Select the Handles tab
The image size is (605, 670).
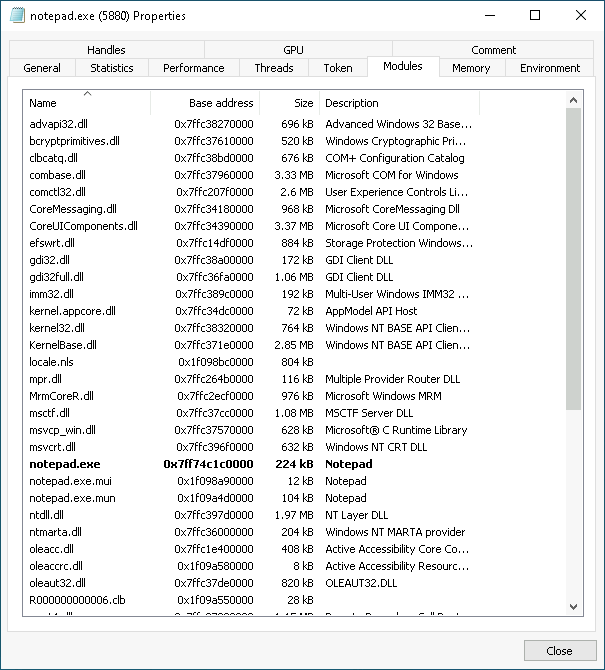click(x=106, y=50)
